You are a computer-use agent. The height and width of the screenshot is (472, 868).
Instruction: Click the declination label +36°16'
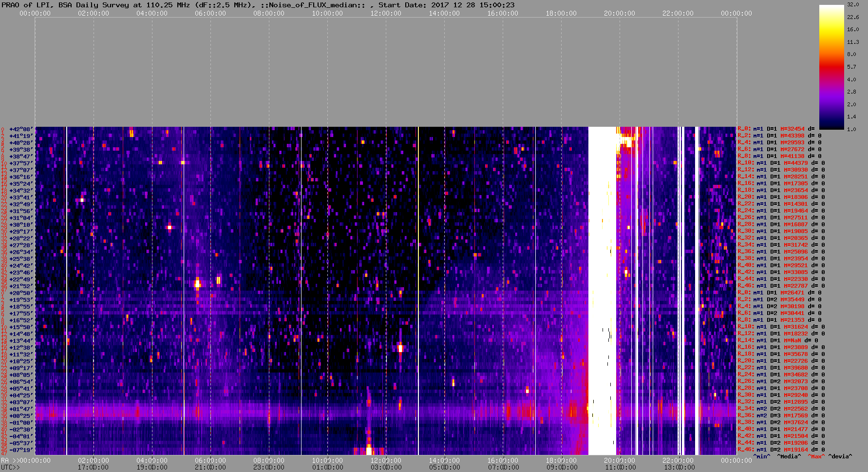[x=21, y=177]
